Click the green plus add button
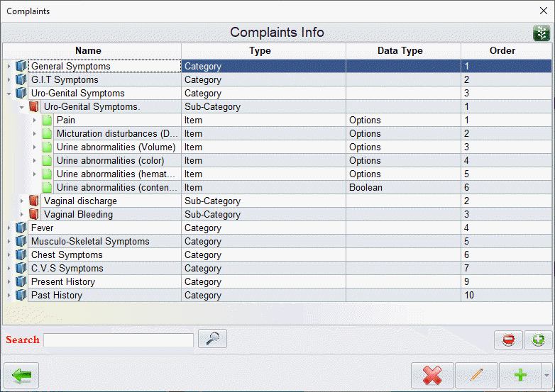This screenshot has width=555, height=392. tap(520, 376)
